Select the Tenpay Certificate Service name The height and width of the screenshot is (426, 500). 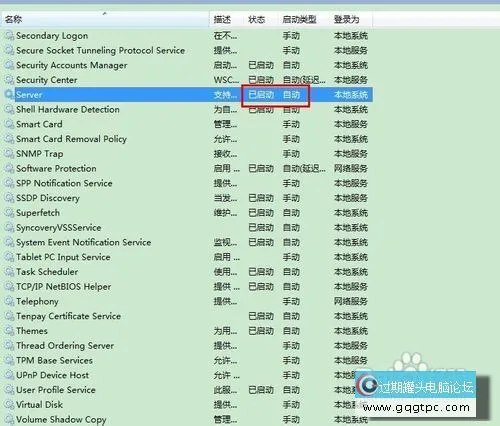(x=68, y=316)
